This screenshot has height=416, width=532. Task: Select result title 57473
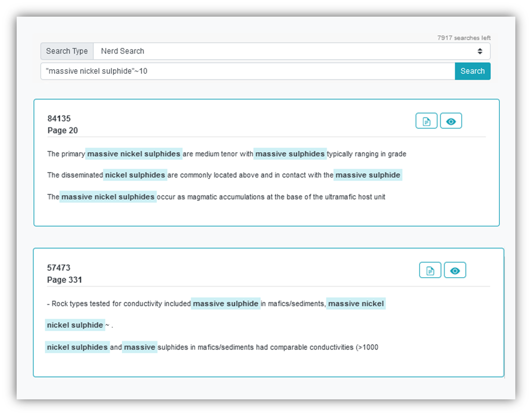tap(59, 267)
